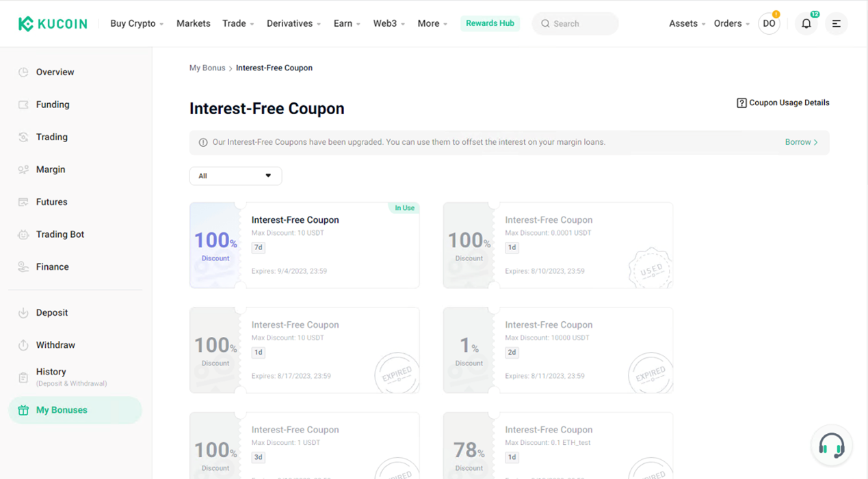Select the 1% discount expired coupon
Viewport: 868px width, 479px height.
[558, 350]
